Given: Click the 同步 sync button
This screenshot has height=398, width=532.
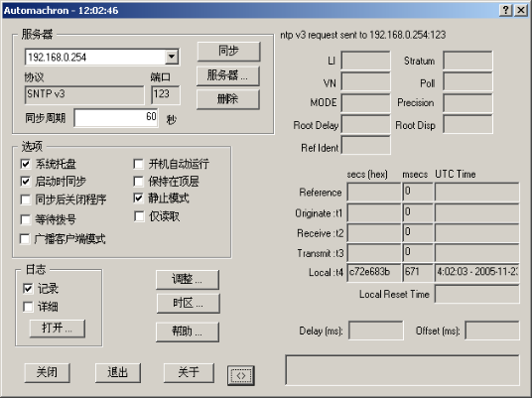Looking at the screenshot, I should [x=228, y=52].
